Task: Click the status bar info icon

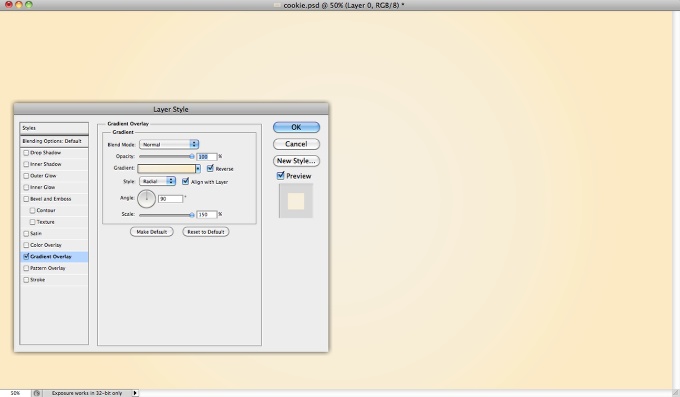Action: pyautogui.click(x=37, y=393)
